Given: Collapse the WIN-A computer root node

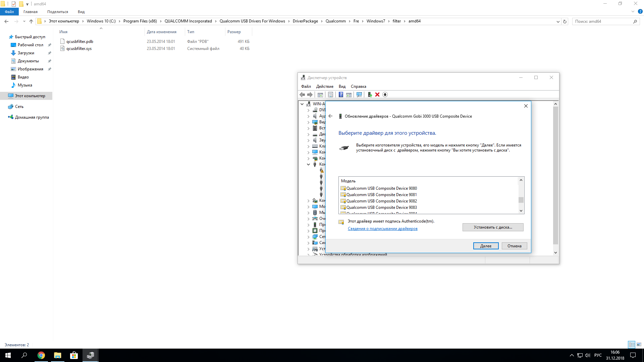Looking at the screenshot, I should pyautogui.click(x=302, y=104).
